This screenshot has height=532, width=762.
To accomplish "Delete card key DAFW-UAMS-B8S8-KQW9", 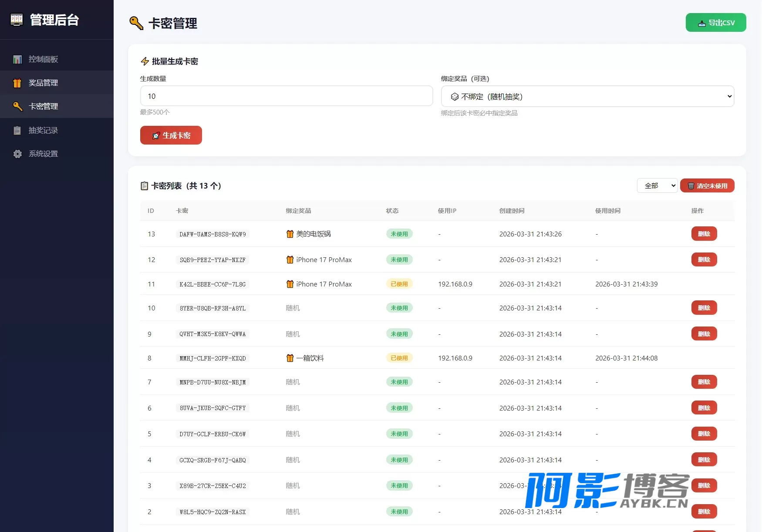I will [x=704, y=234].
